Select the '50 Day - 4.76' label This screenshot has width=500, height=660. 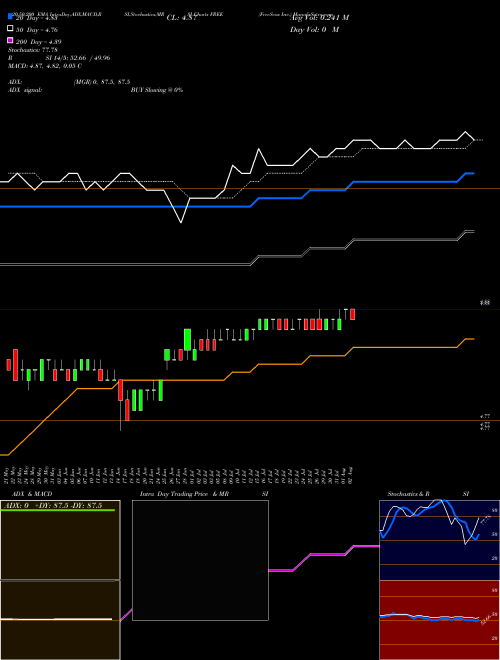point(37,30)
